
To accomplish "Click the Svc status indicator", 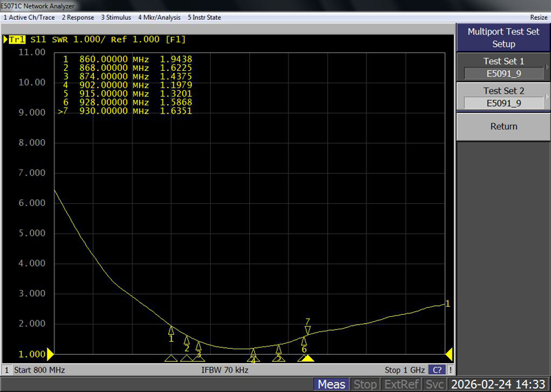I will tap(435, 384).
